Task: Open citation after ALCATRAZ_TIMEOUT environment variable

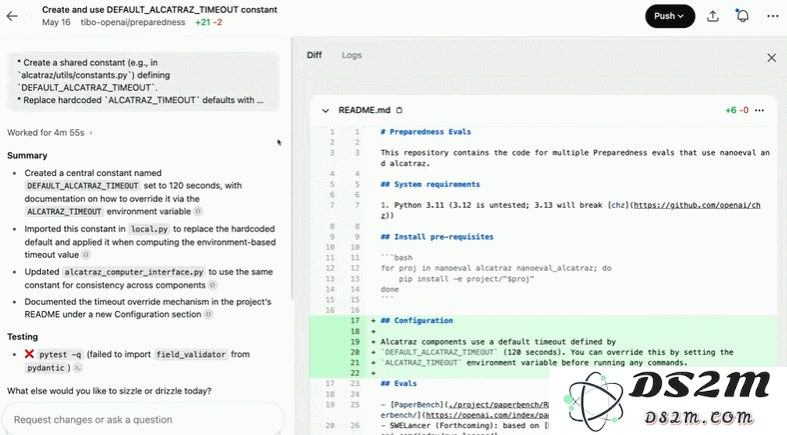Action: point(198,211)
